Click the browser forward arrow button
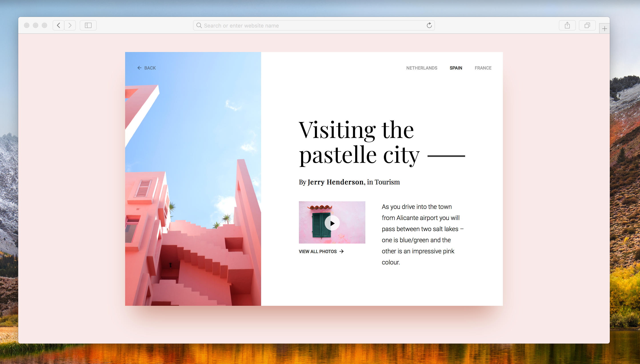Image resolution: width=640 pixels, height=364 pixels. coord(70,25)
